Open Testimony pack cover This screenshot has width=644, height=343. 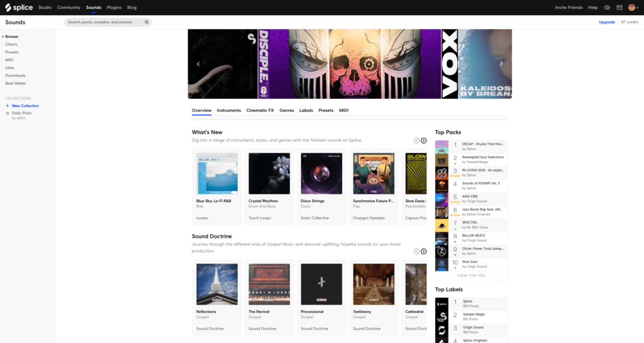coord(374,284)
